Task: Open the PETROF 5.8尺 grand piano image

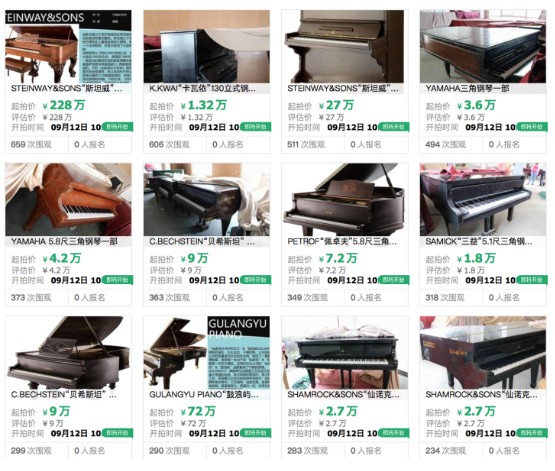Action: [345, 199]
